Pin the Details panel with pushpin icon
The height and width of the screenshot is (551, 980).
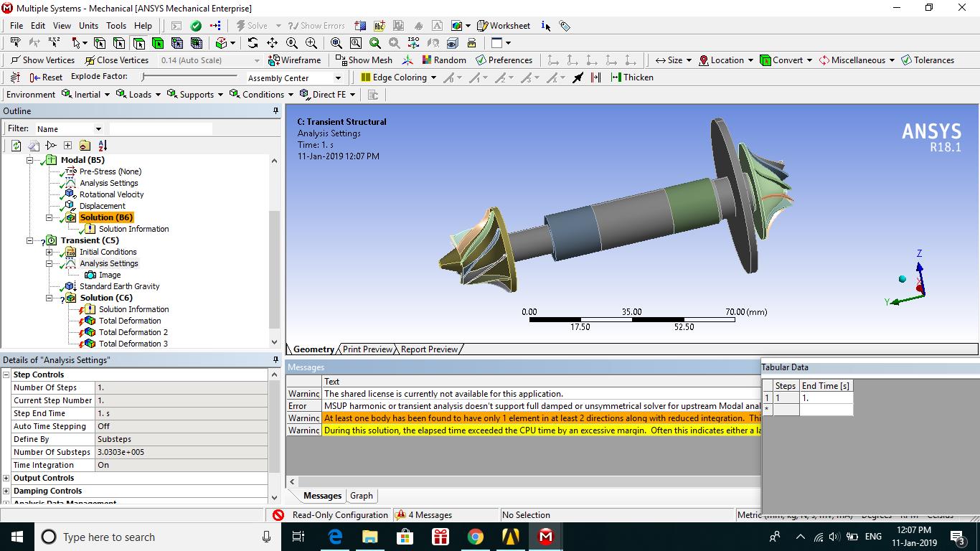(x=275, y=360)
